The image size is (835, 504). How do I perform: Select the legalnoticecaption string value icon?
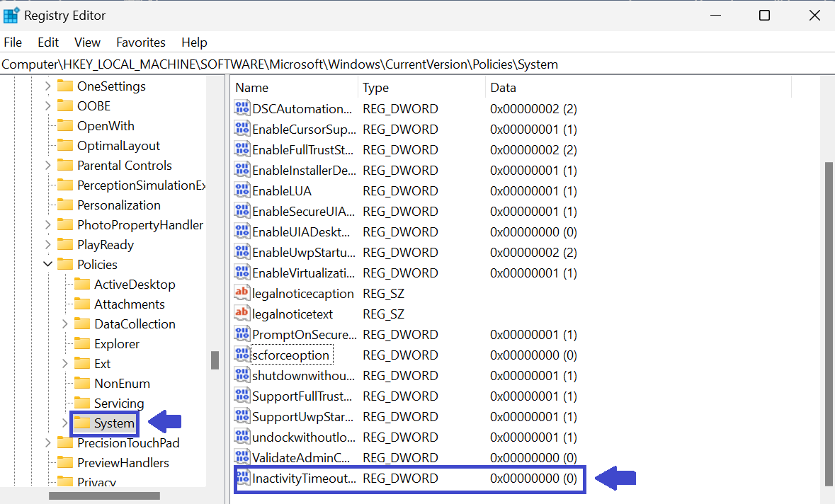(x=242, y=294)
